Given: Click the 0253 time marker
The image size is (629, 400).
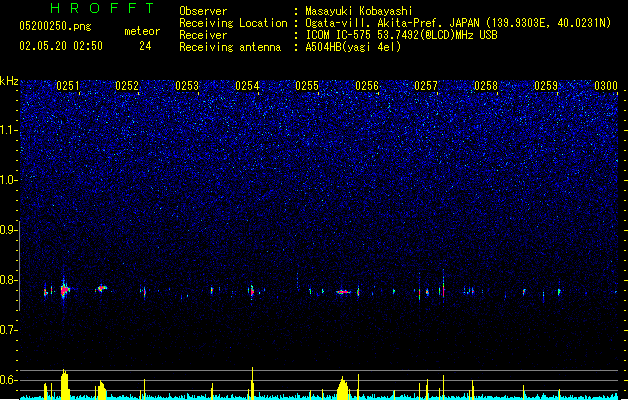Looking at the screenshot, I should click(x=187, y=86).
